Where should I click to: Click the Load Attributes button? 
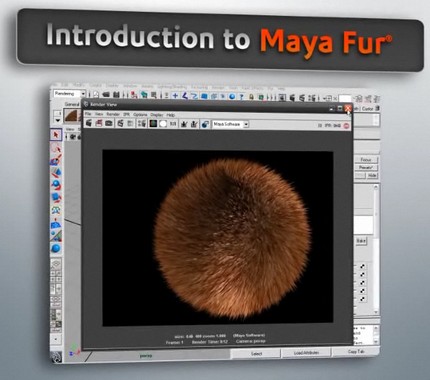306,353
